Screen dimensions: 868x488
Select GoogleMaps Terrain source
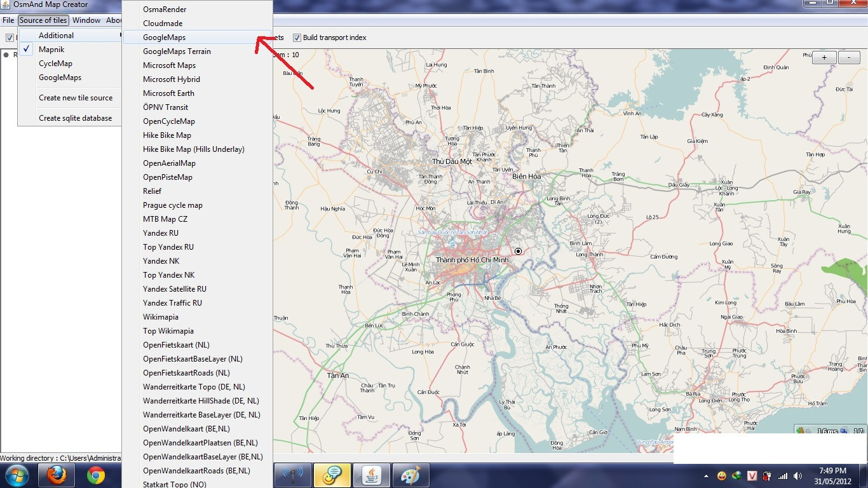click(198, 51)
